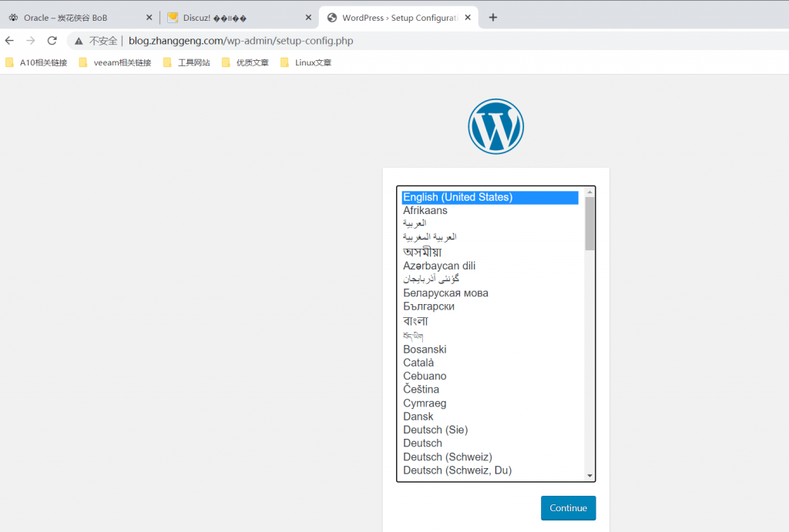
Task: Select Dansk in the language list
Action: point(490,417)
